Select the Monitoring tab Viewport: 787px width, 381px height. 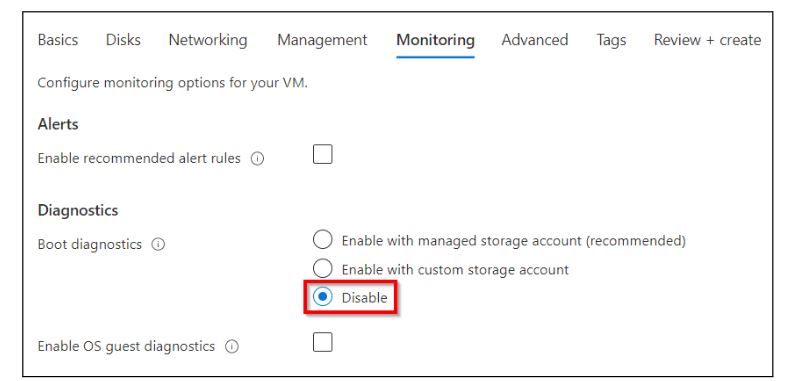pos(435,40)
